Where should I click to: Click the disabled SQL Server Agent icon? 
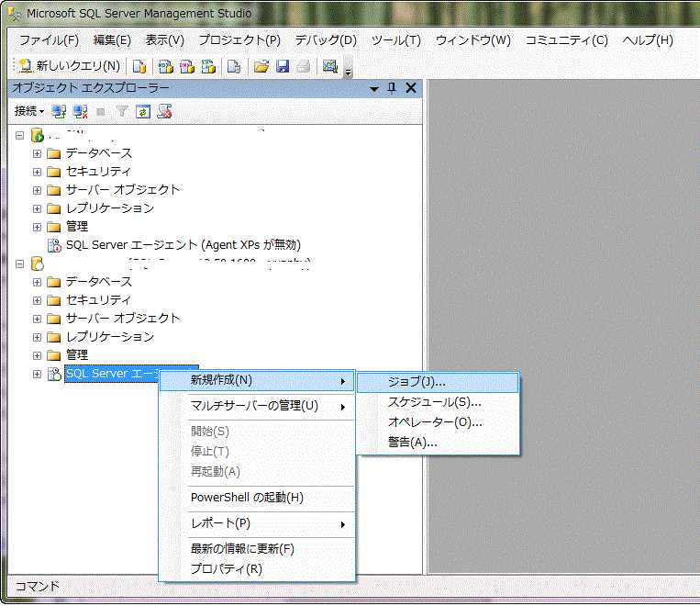[x=54, y=245]
